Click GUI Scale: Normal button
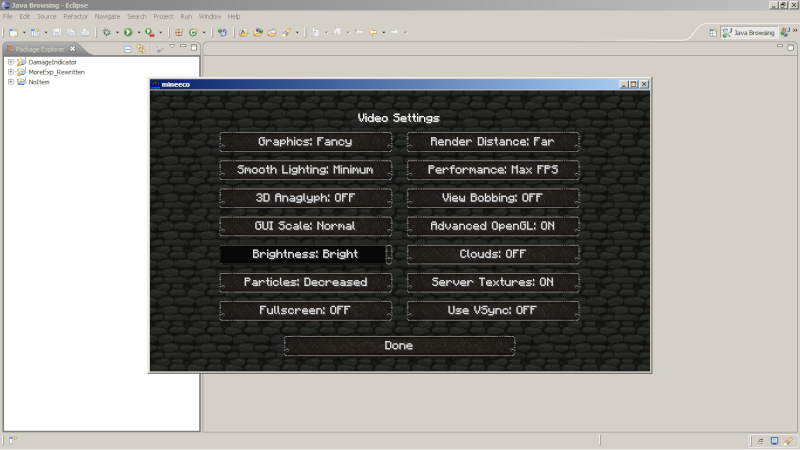The image size is (800, 450). point(306,226)
